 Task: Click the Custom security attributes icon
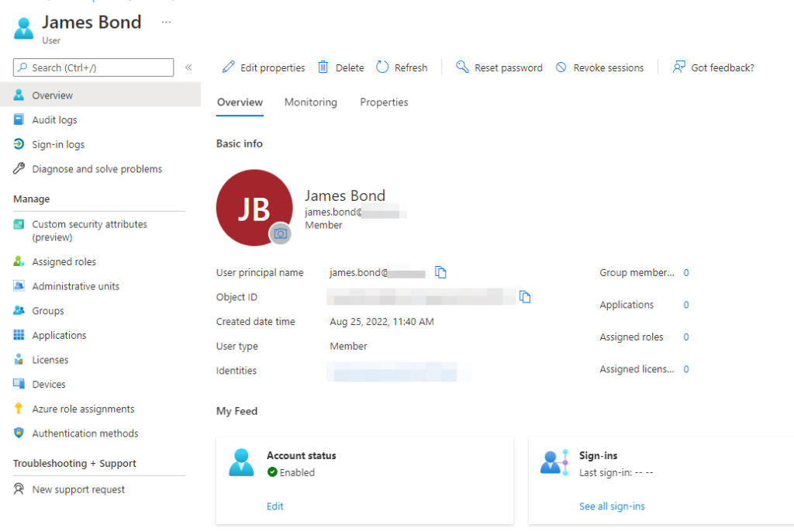19,224
